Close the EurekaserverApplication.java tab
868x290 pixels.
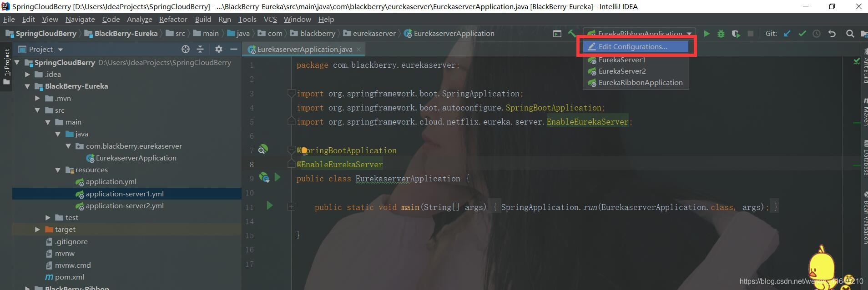pyautogui.click(x=358, y=49)
